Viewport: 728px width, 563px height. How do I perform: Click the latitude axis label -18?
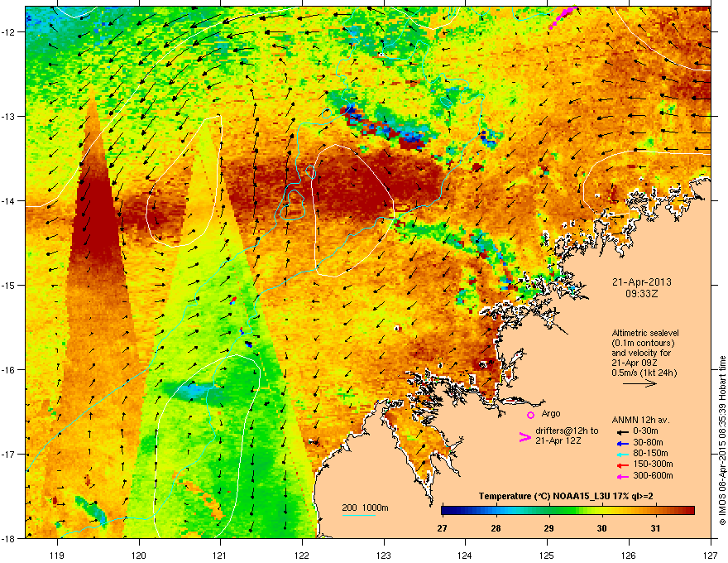[9, 538]
